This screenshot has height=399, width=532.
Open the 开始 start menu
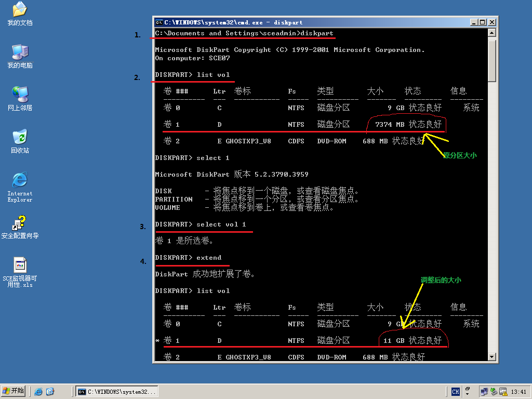point(14,391)
